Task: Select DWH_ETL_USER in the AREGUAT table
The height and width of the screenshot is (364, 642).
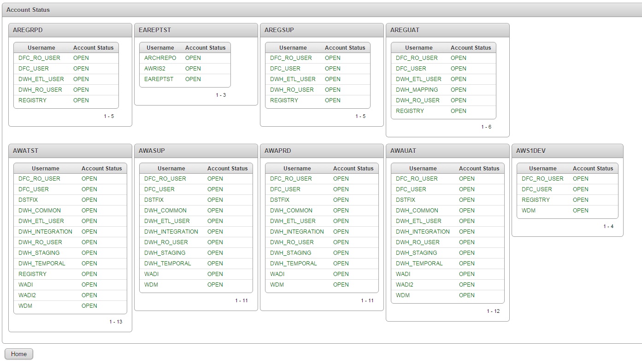Action: tap(418, 79)
